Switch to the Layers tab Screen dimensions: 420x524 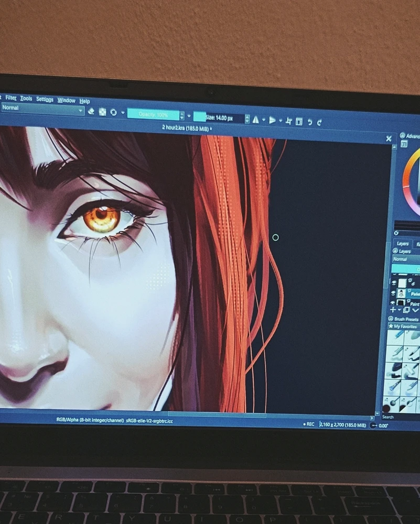tap(403, 243)
